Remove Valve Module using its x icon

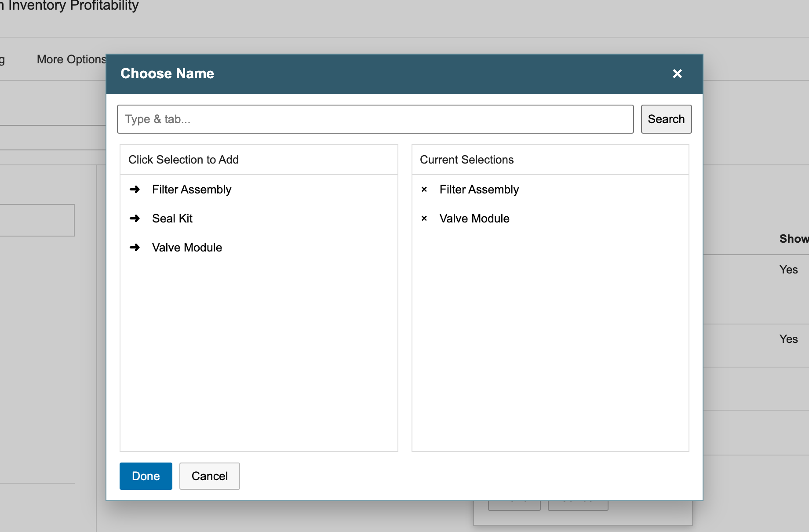tap(424, 219)
